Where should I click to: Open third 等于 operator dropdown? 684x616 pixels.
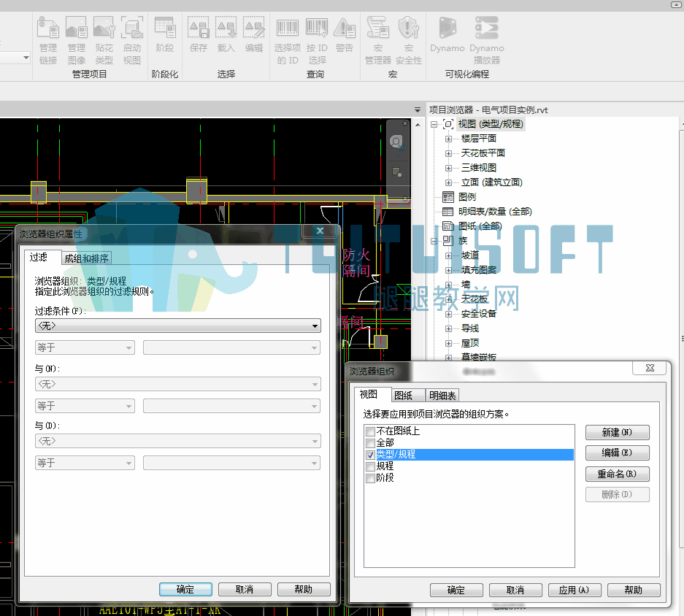[85, 463]
